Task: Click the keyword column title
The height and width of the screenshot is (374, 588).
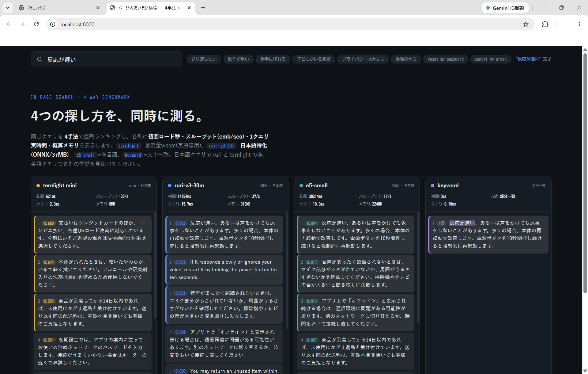Action: (448, 185)
